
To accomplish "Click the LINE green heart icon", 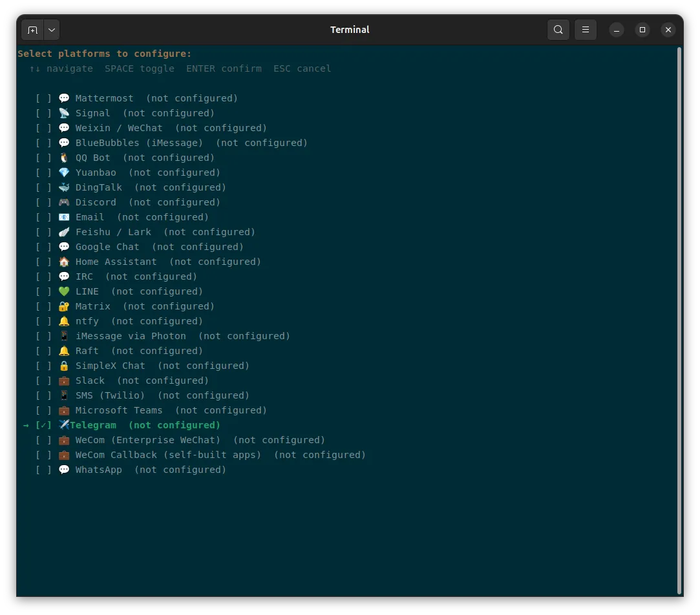I will point(64,291).
